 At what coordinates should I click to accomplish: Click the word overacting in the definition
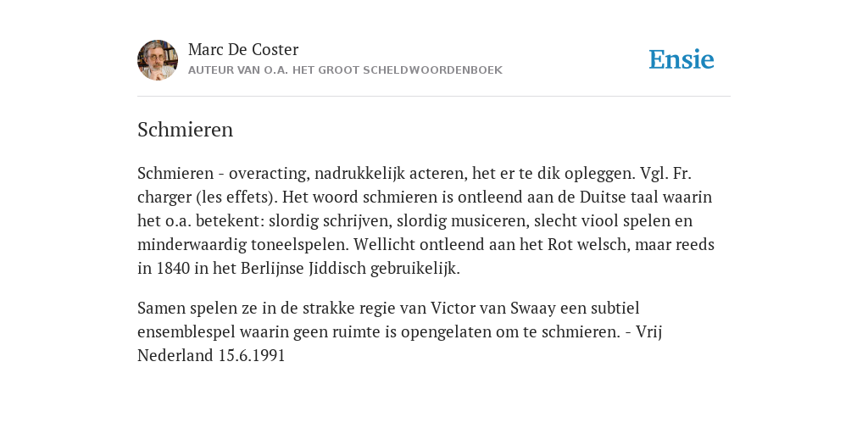(x=269, y=174)
